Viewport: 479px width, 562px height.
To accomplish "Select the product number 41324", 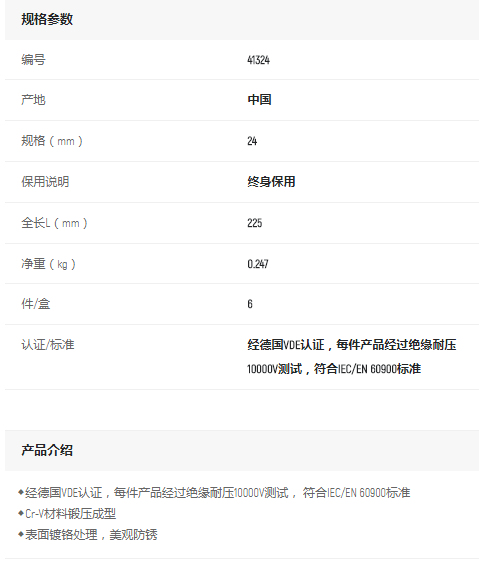I will [259, 60].
